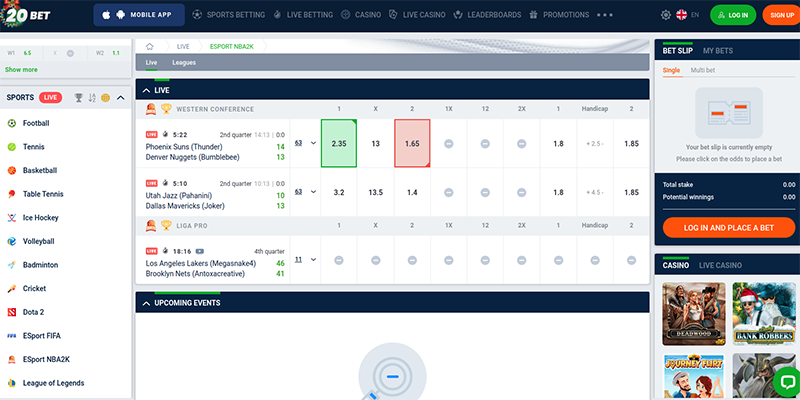Screen dimensions: 800x400
Task: Select 1.8 handicap odds in Suns row
Action: [558, 143]
